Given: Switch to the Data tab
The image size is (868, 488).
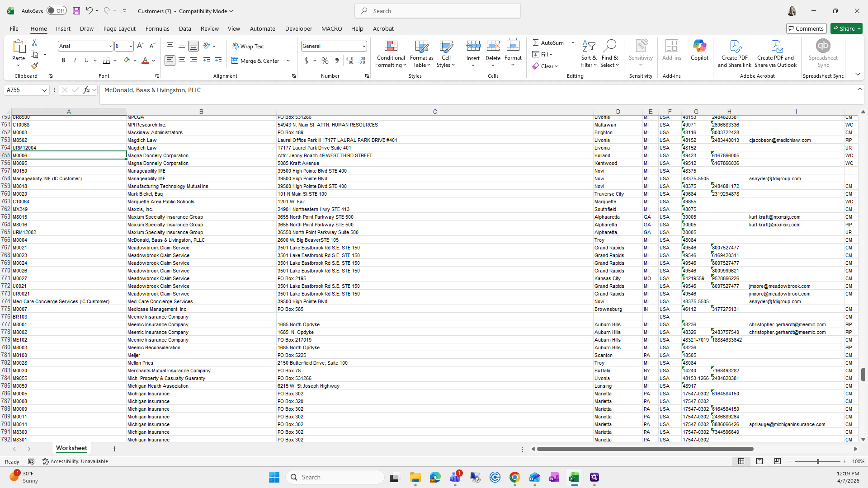Looking at the screenshot, I should tap(185, 28).
